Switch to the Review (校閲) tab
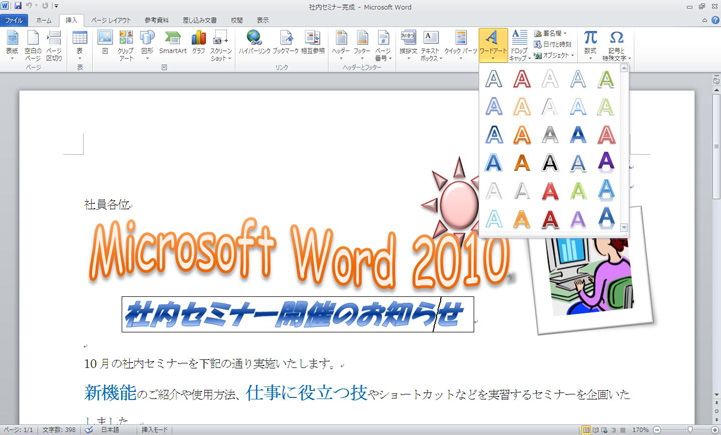The image size is (721, 435). tap(237, 20)
